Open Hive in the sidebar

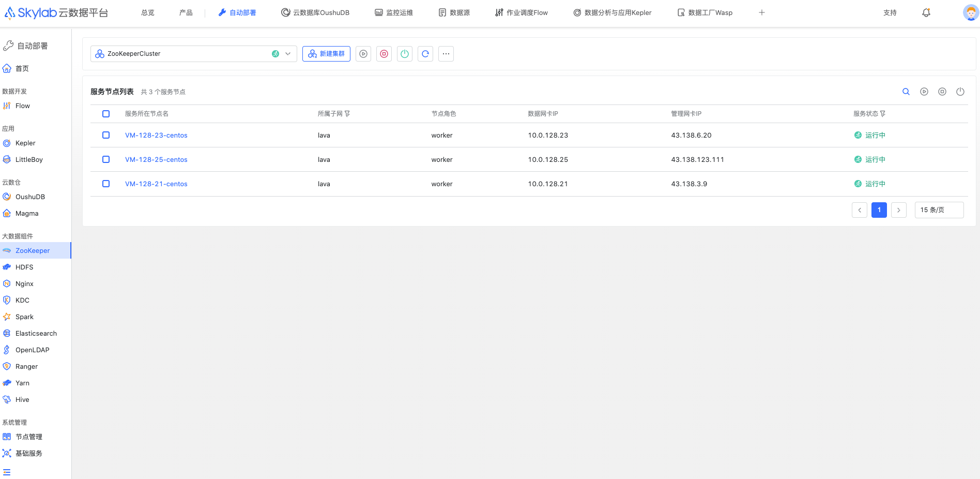tap(36, 399)
